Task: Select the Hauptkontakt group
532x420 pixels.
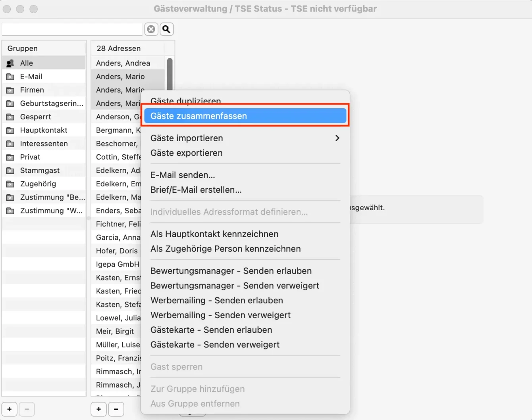Action: point(44,130)
